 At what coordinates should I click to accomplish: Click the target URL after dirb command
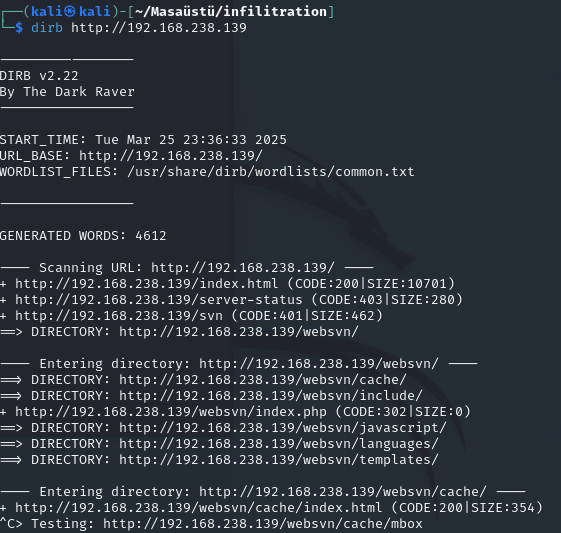coord(159,28)
